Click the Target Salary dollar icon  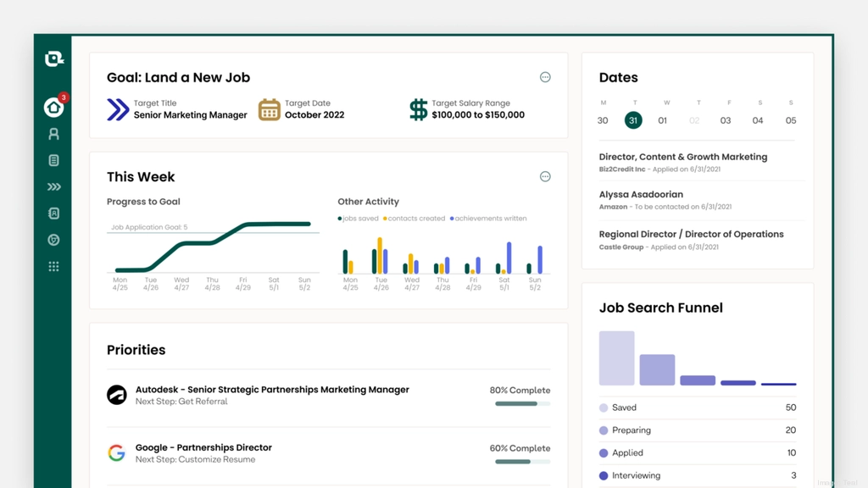point(419,109)
